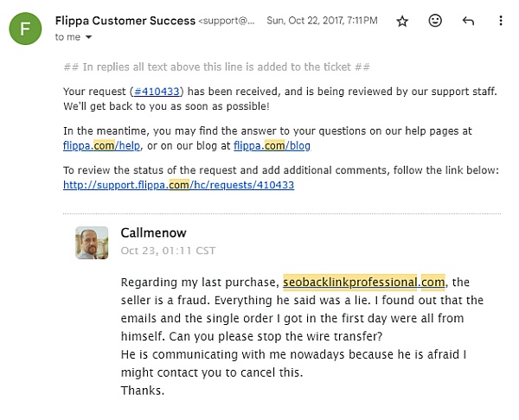Add an emoji reaction to the email
Screen dimensions: 519x420
435,21
